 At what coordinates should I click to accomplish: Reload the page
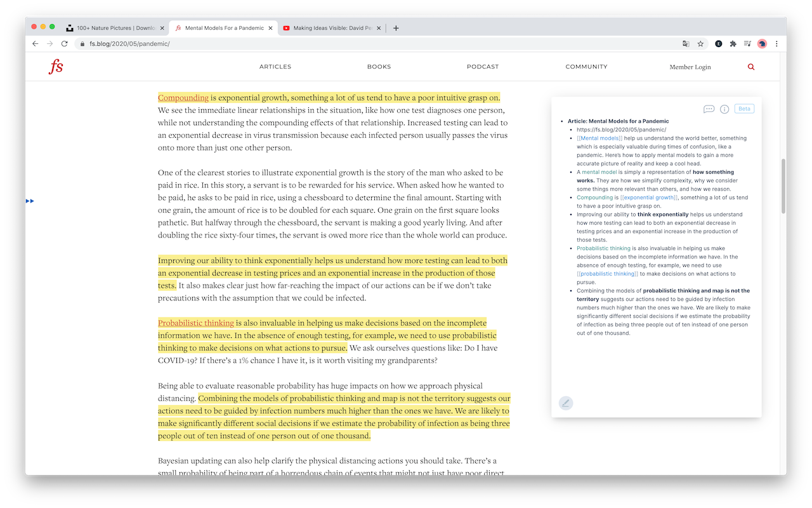[x=64, y=44]
